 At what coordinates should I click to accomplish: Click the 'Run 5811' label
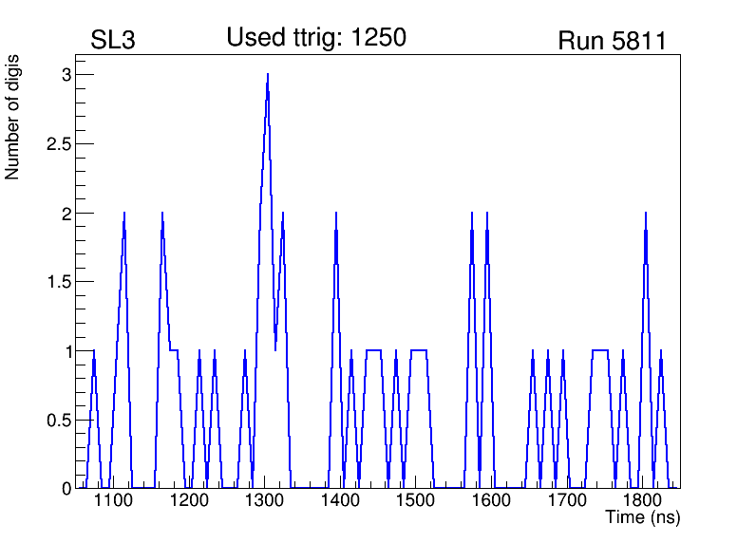(612, 41)
